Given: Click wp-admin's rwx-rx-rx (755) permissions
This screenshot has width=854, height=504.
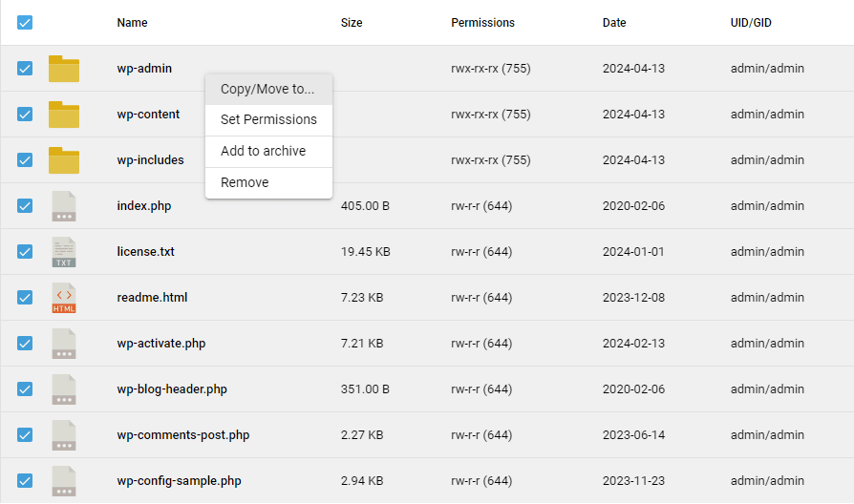Looking at the screenshot, I should click(x=491, y=69).
